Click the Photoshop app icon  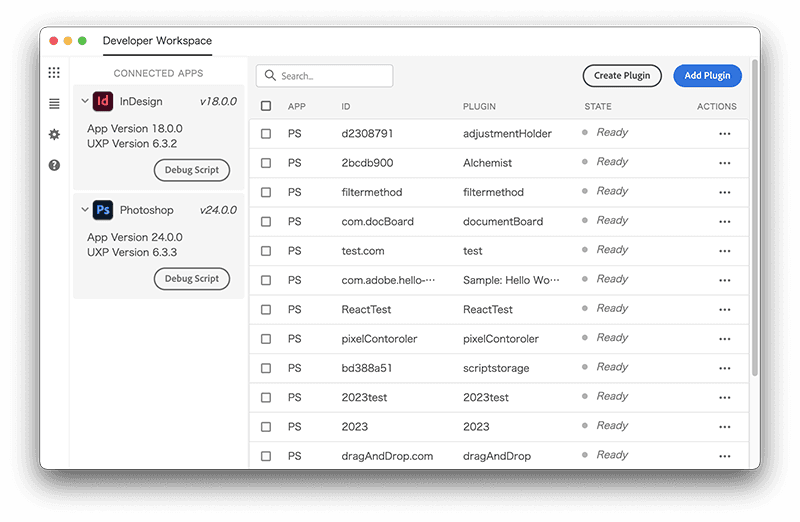pos(103,210)
